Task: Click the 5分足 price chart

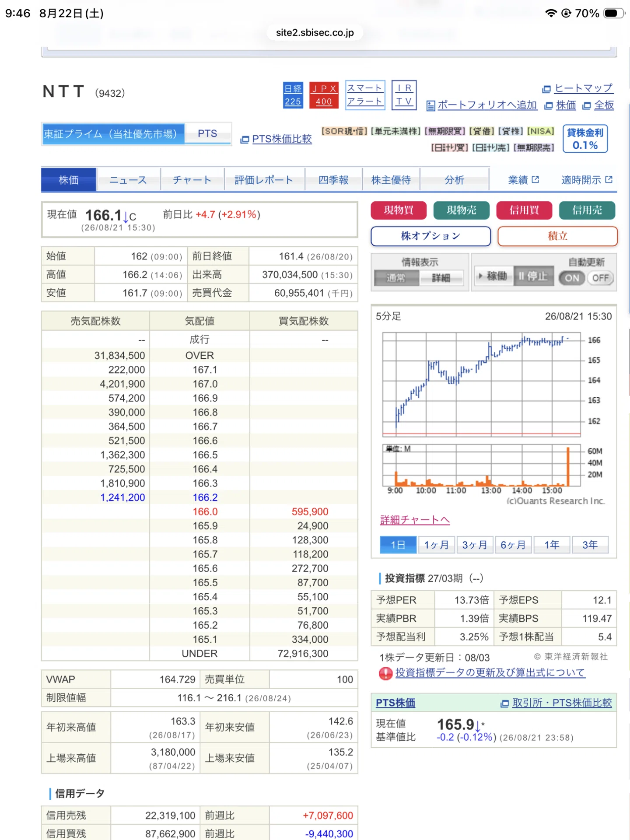Action: pos(482,384)
